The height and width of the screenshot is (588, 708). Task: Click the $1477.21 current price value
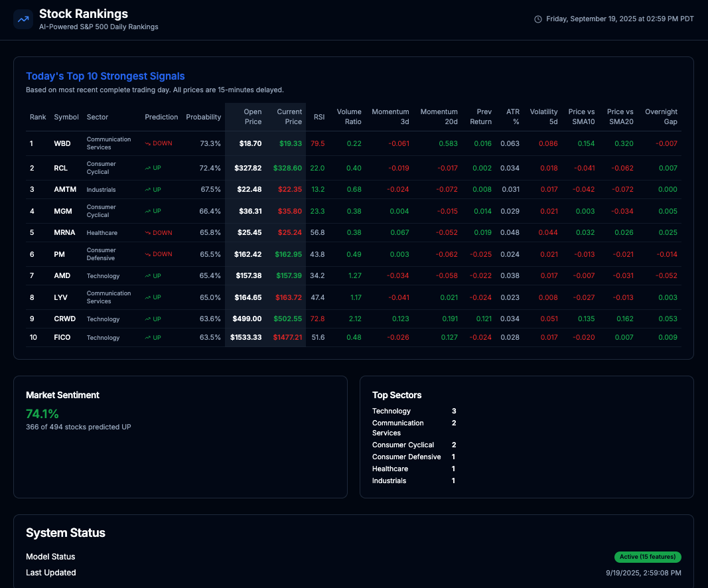coord(287,337)
